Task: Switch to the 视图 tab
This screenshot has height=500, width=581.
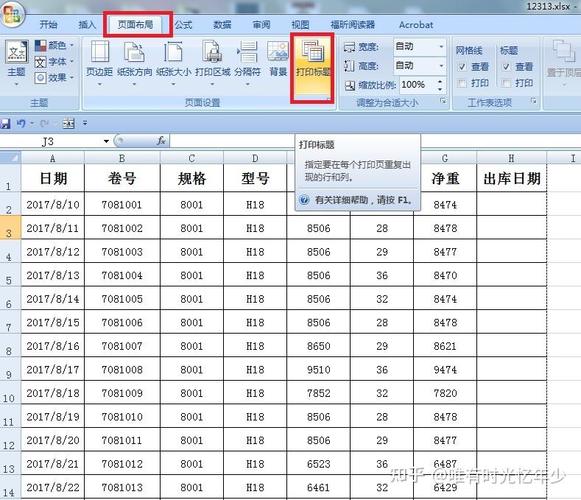Action: click(301, 25)
